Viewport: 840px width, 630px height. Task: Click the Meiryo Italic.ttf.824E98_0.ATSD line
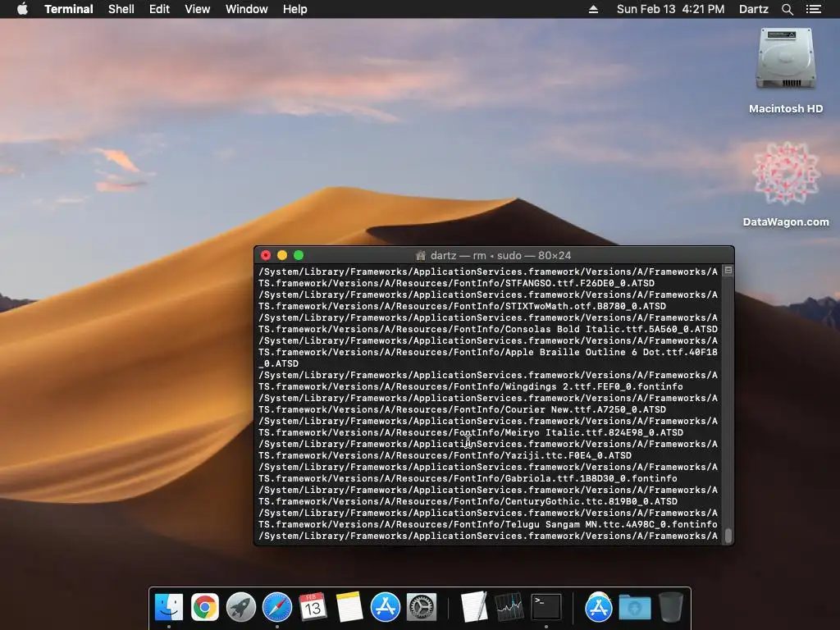click(470, 432)
